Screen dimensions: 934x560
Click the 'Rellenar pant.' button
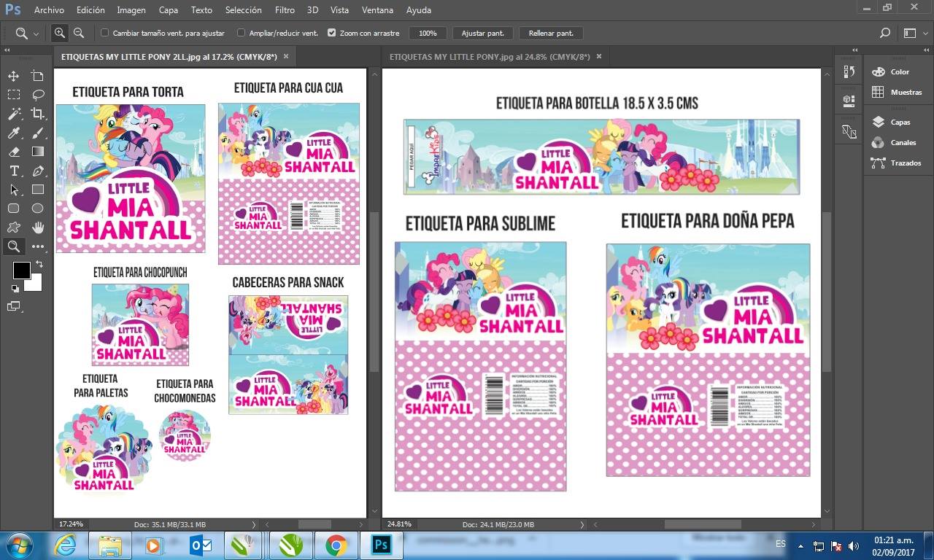tap(551, 33)
